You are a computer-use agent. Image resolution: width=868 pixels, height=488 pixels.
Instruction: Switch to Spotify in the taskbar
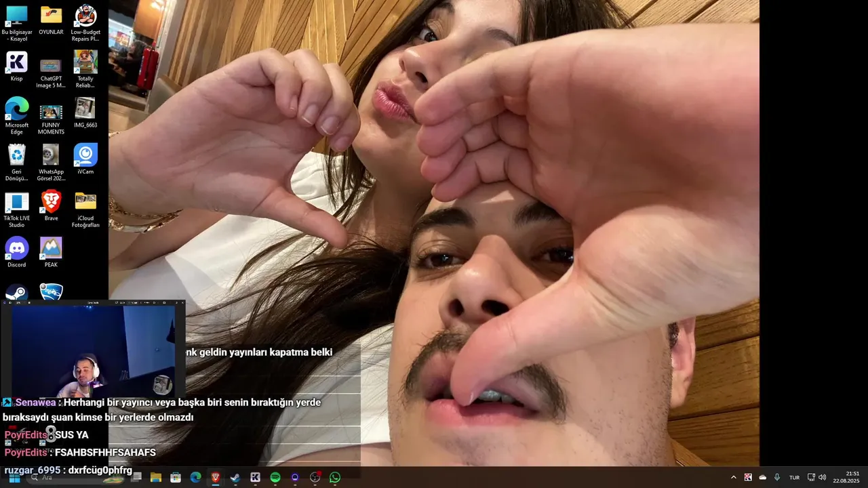275,478
